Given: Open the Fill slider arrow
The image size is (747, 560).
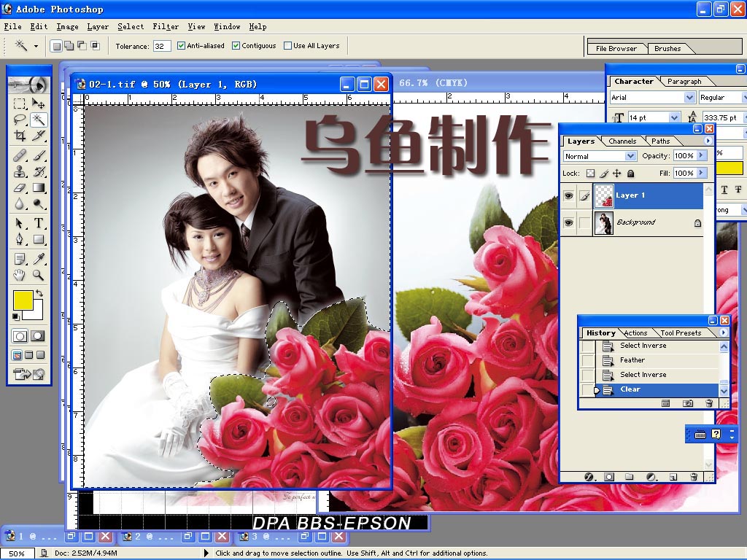Looking at the screenshot, I should (x=701, y=173).
